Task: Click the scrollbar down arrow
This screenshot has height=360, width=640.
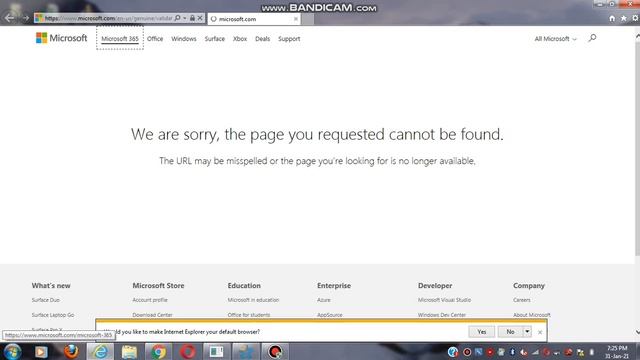Action: (x=637, y=332)
